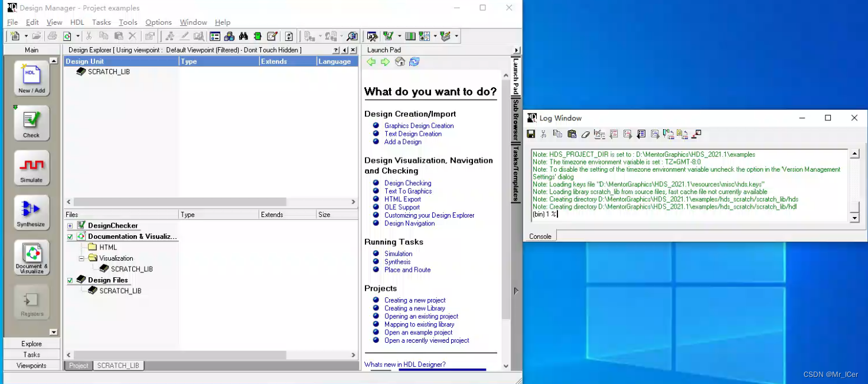Screen dimensions: 868x384
Task: Open the Options menu
Action: tap(158, 22)
